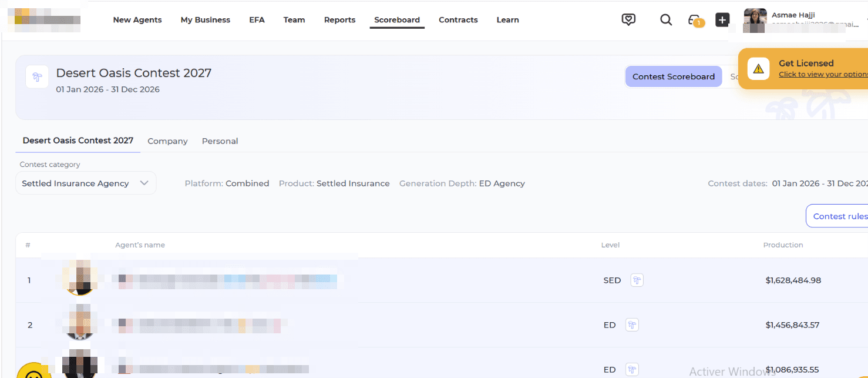Switch to Desert Oasis Contest 2027 tab
The image size is (868, 378).
(x=78, y=141)
